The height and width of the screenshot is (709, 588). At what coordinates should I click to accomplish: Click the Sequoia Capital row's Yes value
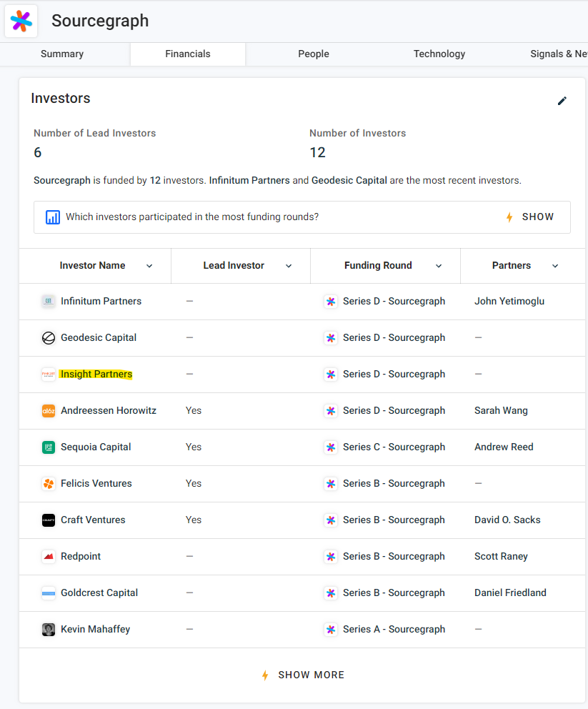point(194,447)
